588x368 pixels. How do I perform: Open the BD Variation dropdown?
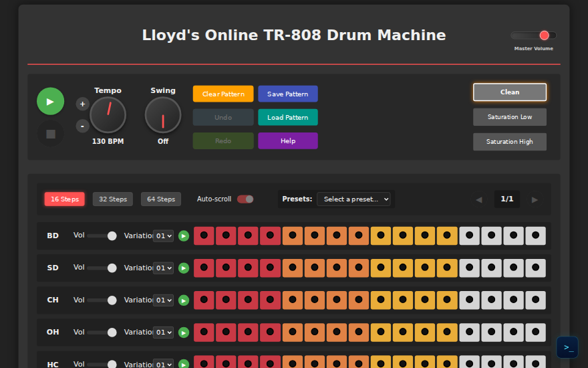163,236
